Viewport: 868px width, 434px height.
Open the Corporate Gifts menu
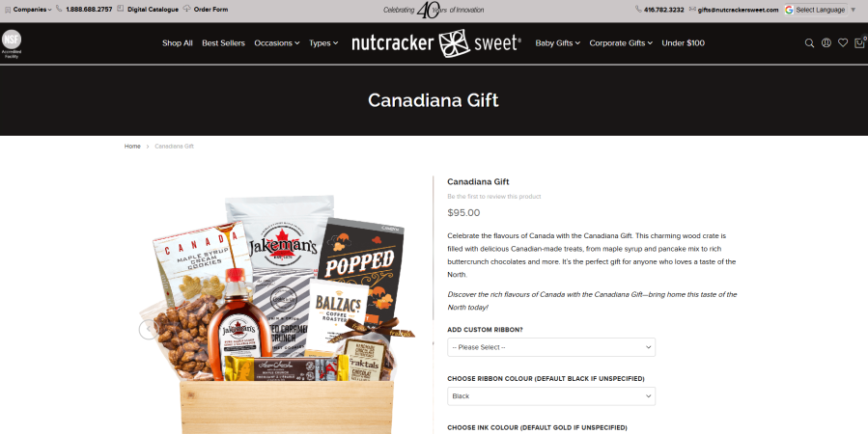click(621, 43)
